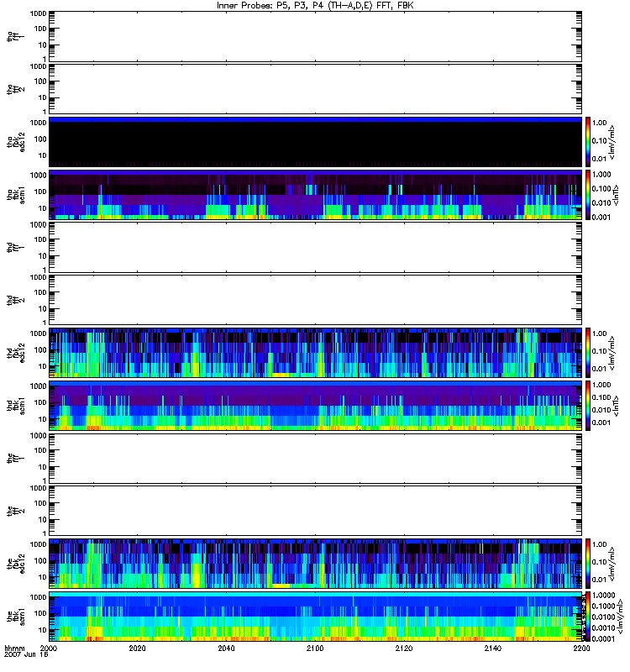Click the 'thd fbk scm1' panel axis title
The height and width of the screenshot is (672, 630).
(16, 406)
